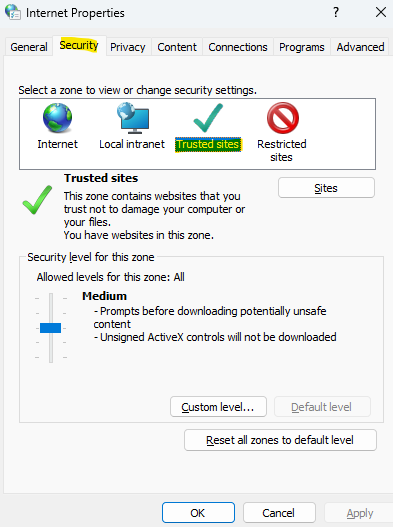Open the Connections tab
The width and height of the screenshot is (393, 527).
click(x=238, y=47)
